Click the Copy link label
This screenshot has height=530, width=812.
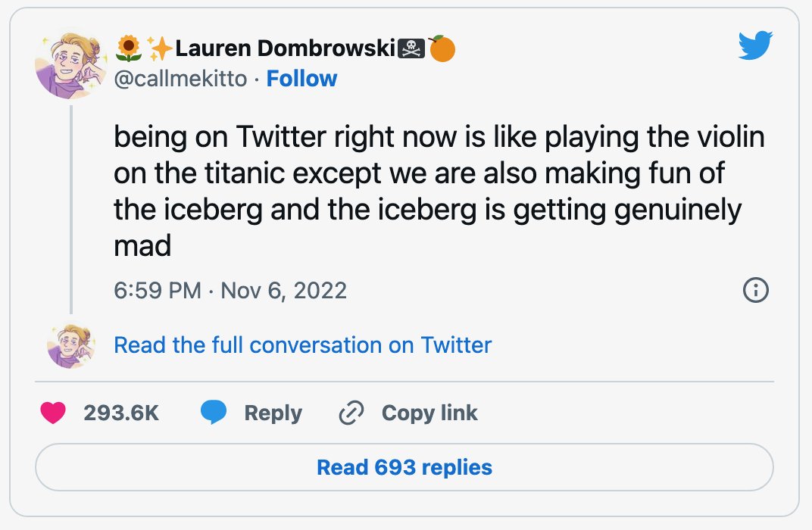(x=429, y=413)
